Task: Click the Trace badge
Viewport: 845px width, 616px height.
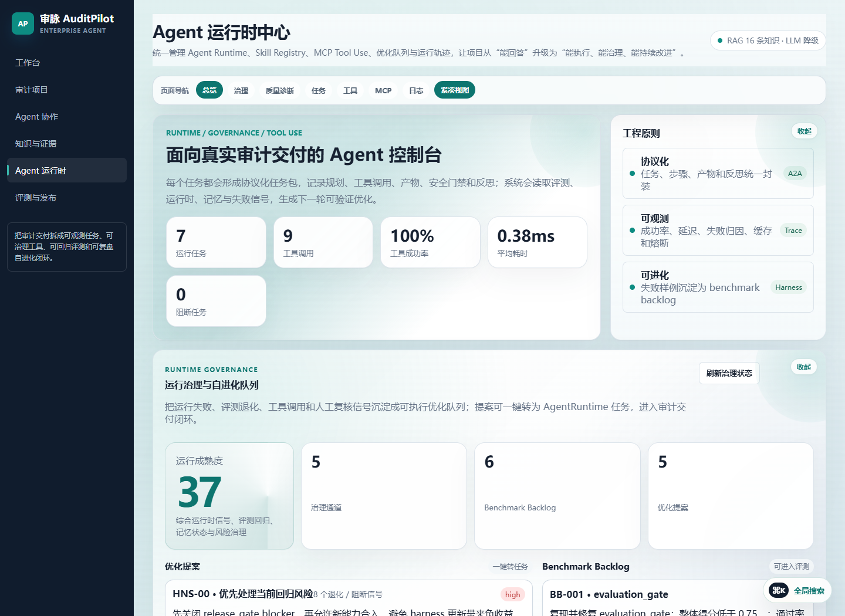Action: (793, 230)
